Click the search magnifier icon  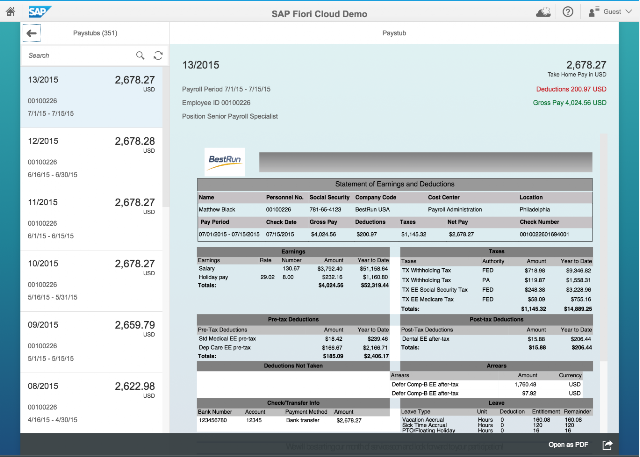(140, 55)
